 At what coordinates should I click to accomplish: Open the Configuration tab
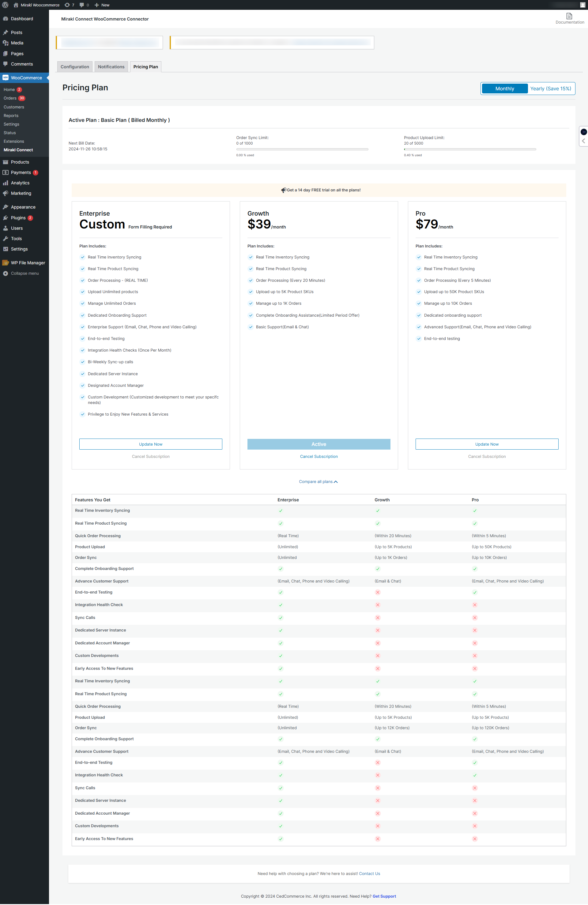[74, 66]
